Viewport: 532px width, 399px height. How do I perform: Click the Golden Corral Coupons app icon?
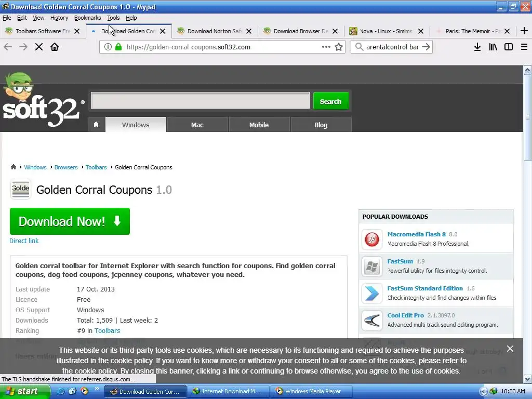(20, 189)
